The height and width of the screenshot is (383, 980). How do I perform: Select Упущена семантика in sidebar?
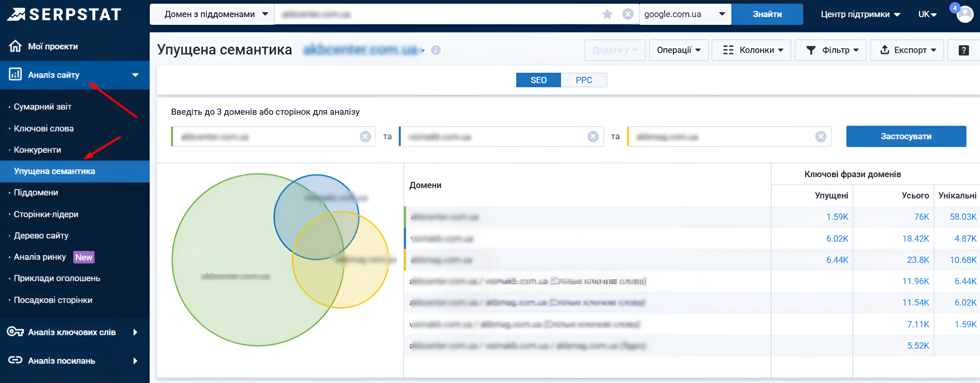(75, 171)
